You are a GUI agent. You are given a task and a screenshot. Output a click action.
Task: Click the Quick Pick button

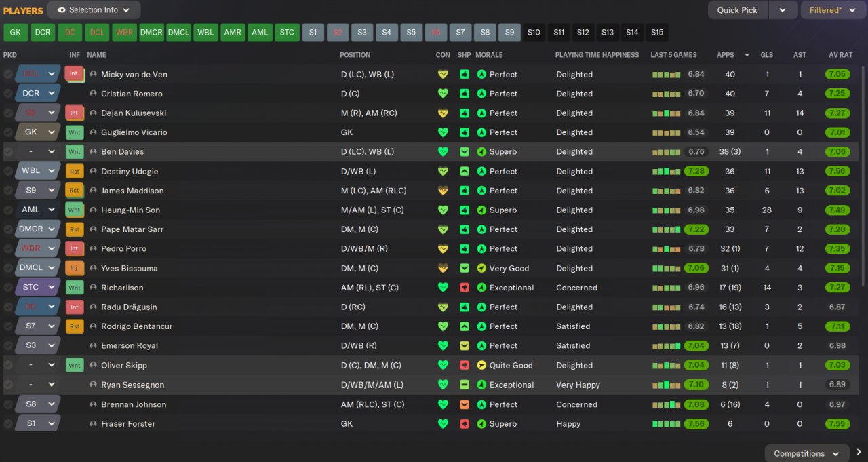coord(738,10)
